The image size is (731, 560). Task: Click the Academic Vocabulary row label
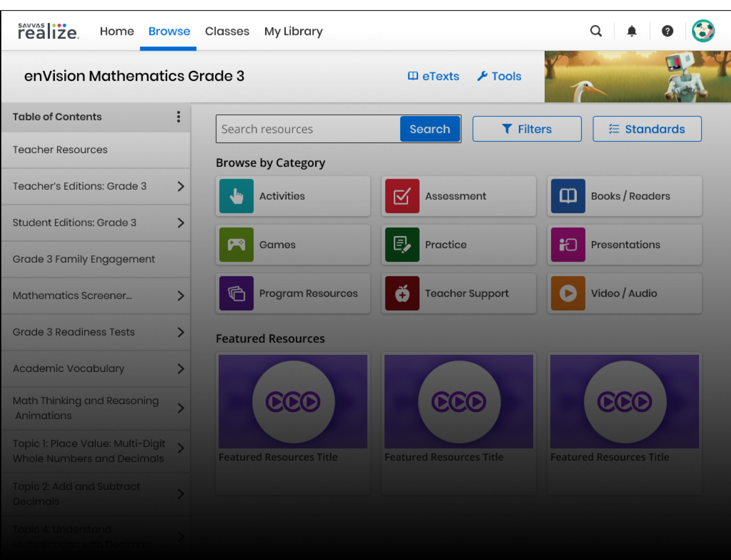tap(68, 369)
